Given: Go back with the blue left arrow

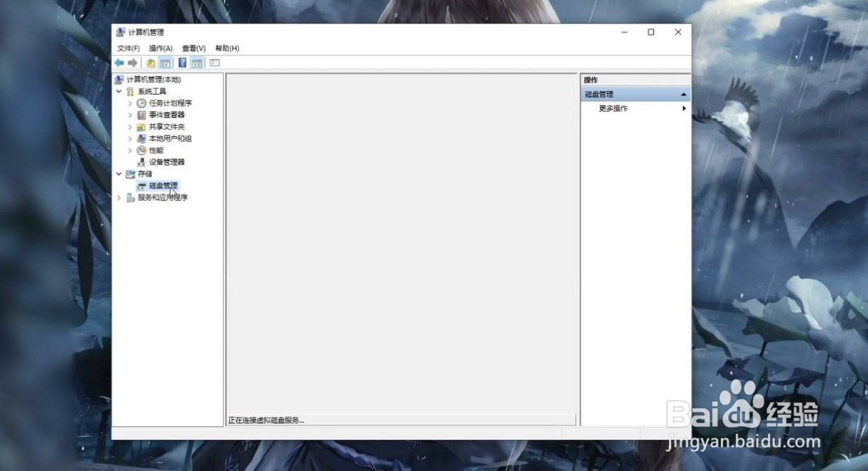Looking at the screenshot, I should point(119,63).
